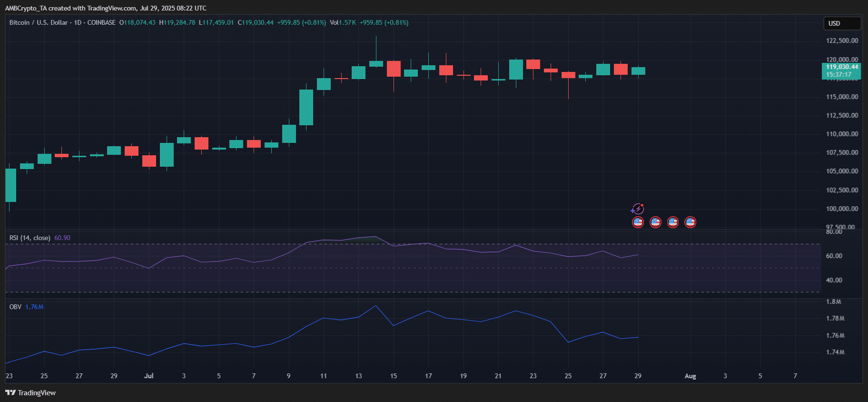Image resolution: width=868 pixels, height=402 pixels.
Task: Click the leftmost US flag event icon
Action: tap(638, 222)
